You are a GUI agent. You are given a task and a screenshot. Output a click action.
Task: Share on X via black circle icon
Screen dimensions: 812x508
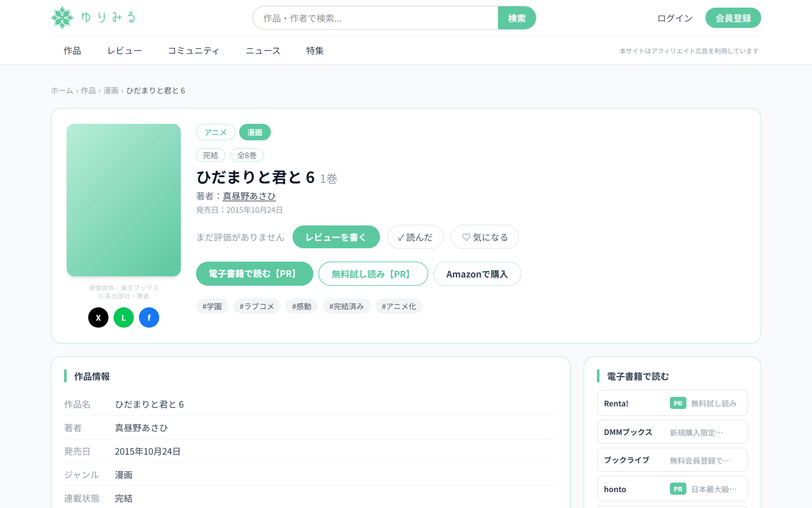(x=98, y=317)
